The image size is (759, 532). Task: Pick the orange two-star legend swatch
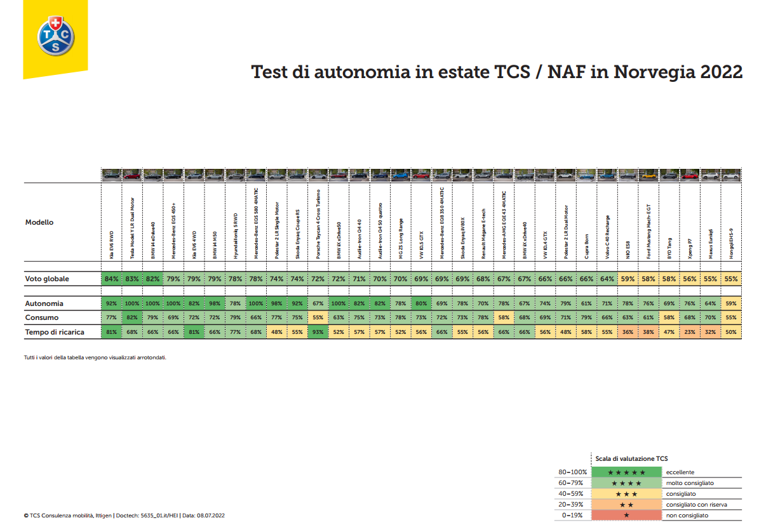tap(626, 505)
